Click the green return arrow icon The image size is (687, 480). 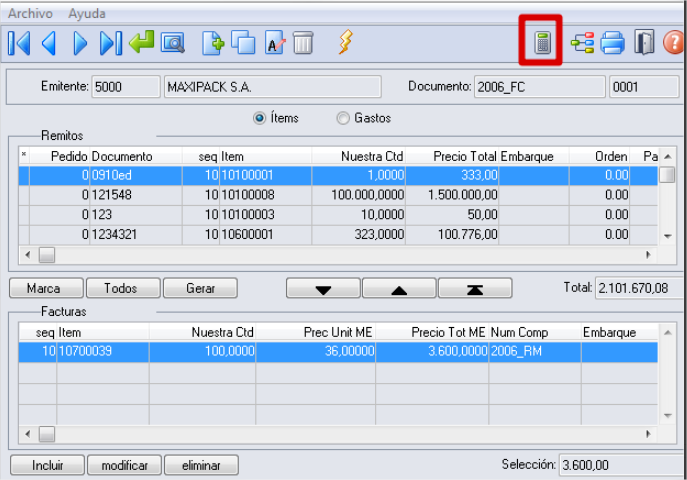pos(142,42)
